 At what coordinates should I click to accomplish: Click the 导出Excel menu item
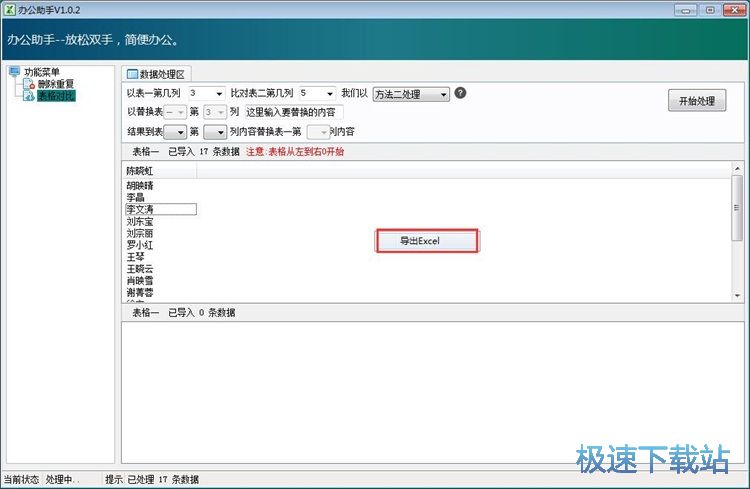point(427,241)
